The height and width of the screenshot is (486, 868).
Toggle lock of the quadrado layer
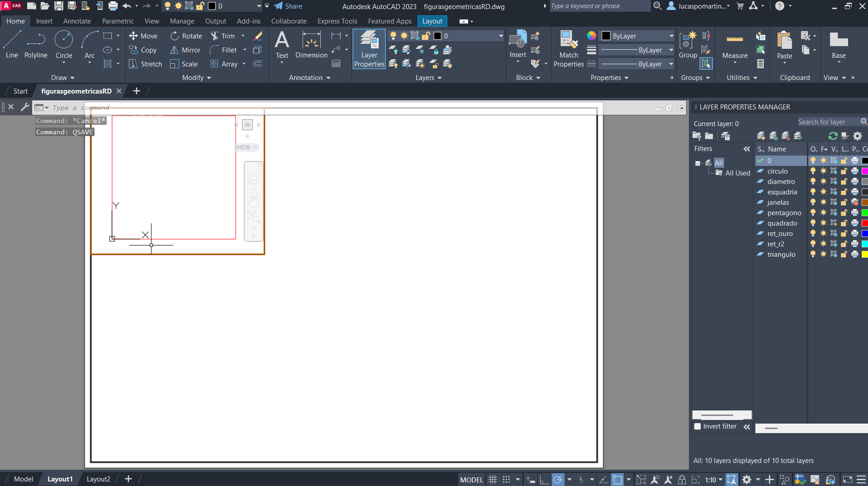coord(844,223)
